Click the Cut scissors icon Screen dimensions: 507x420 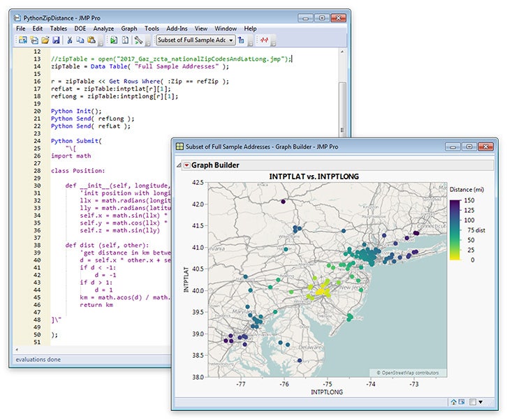69,40
